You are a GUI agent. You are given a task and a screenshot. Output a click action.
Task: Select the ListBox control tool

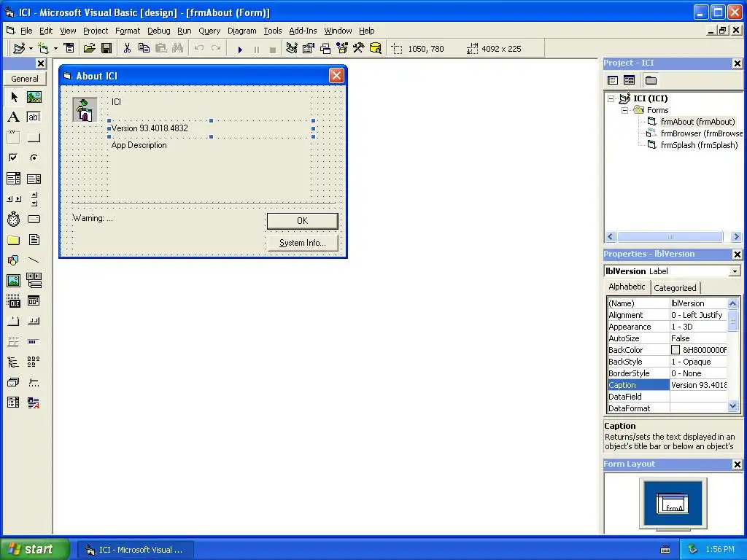(34, 179)
